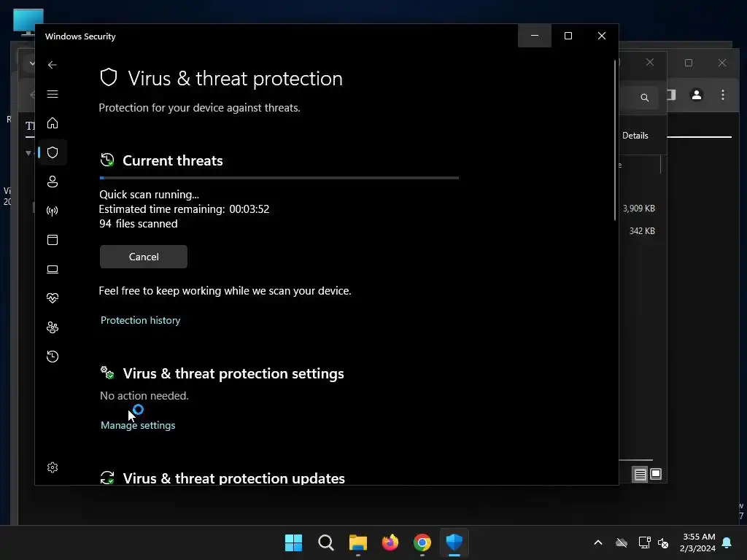Open the profile icon in the background browser
This screenshot has width=747, height=560.
point(697,96)
